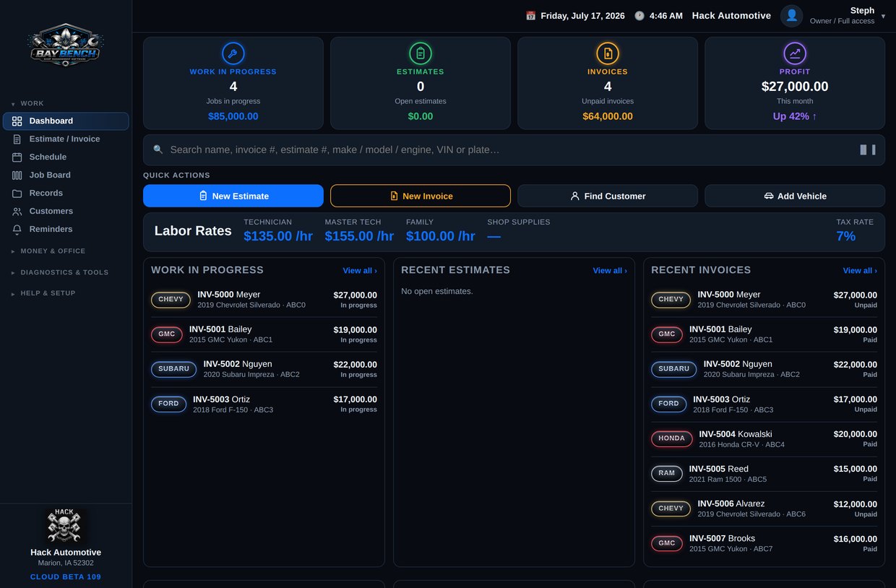Open INV-5003 Ortiz in Recent Invoices
Screen dimensions: 896x588
(x=764, y=405)
